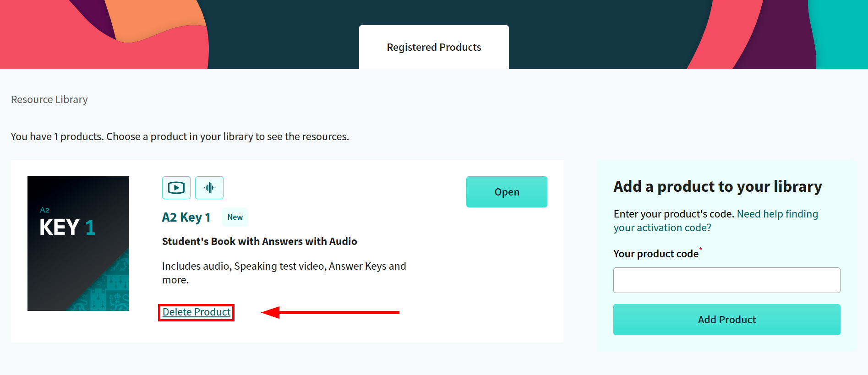The height and width of the screenshot is (375, 868).
Task: Click the audio waveform icon
Action: tap(209, 188)
